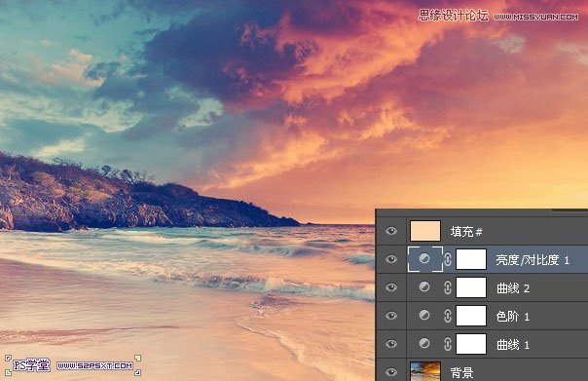This screenshot has width=588, height=381.
Task: Select the 色阶 1 layer name
Action: [x=513, y=317]
